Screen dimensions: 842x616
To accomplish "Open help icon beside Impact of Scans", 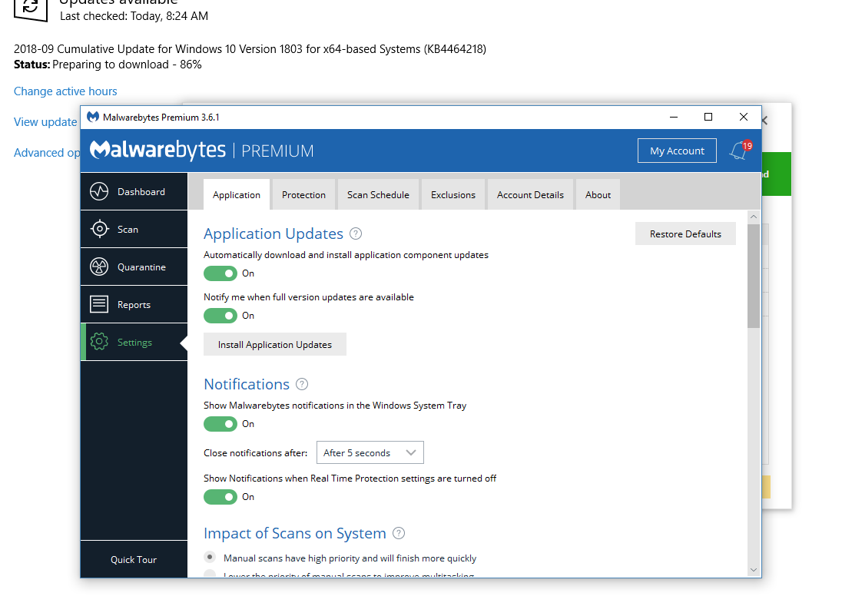I will (399, 533).
